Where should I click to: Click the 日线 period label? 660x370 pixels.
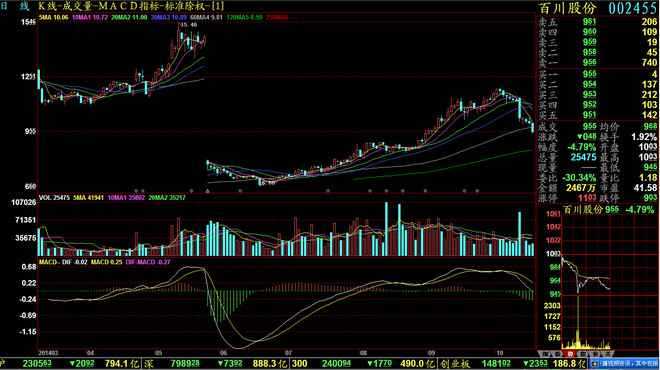15,6
